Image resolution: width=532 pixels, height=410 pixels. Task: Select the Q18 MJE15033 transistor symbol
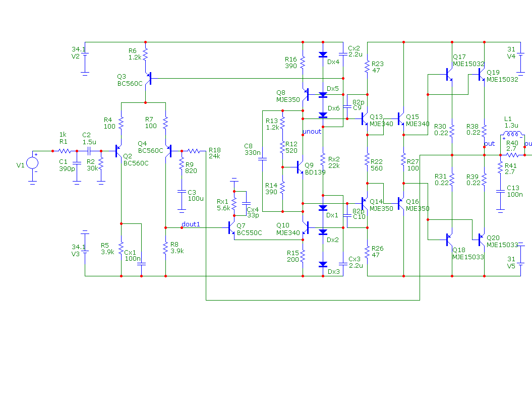pyautogui.click(x=449, y=240)
